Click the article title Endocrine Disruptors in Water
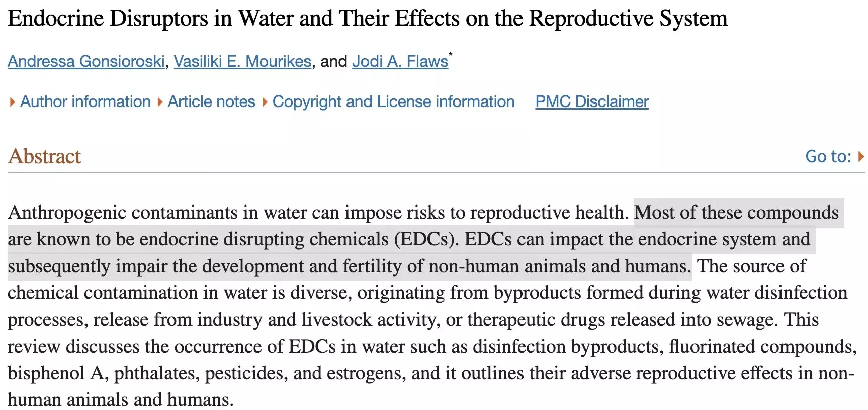This screenshot has width=868, height=410. [367, 19]
